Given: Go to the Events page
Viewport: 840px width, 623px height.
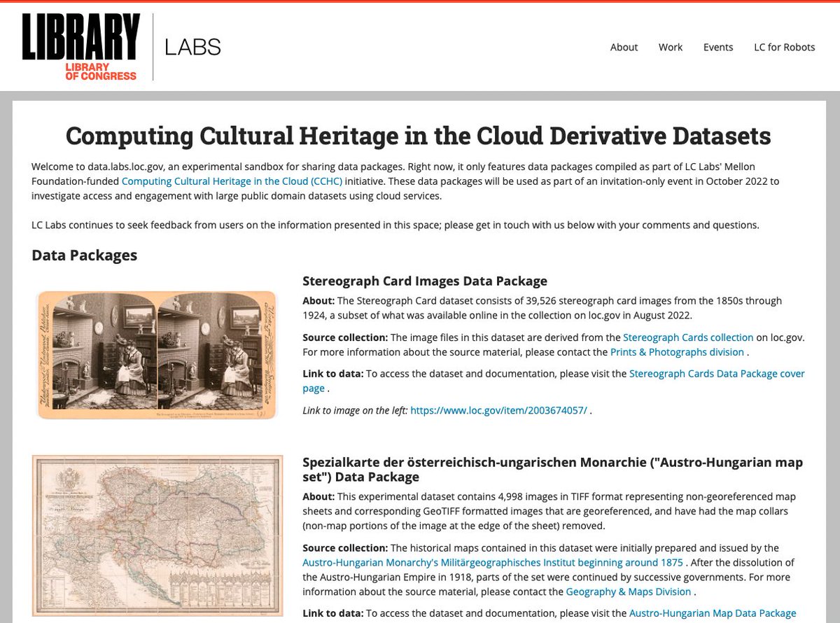Looking at the screenshot, I should 718,47.
